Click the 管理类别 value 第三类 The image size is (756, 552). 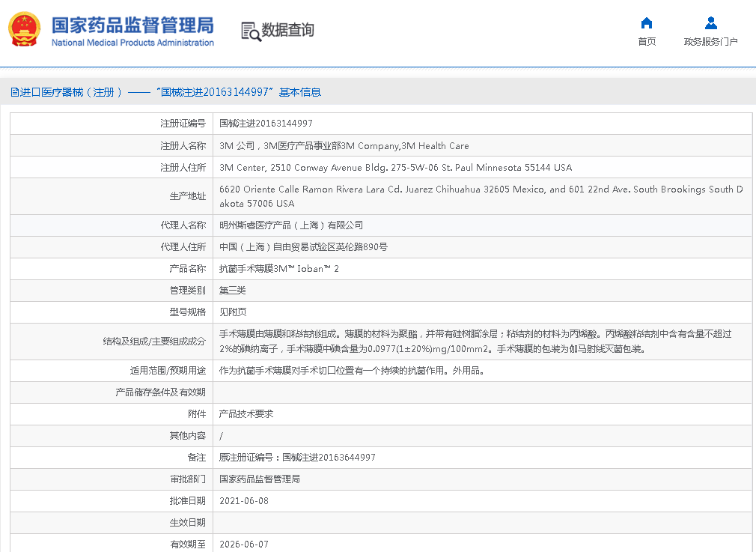click(232, 290)
